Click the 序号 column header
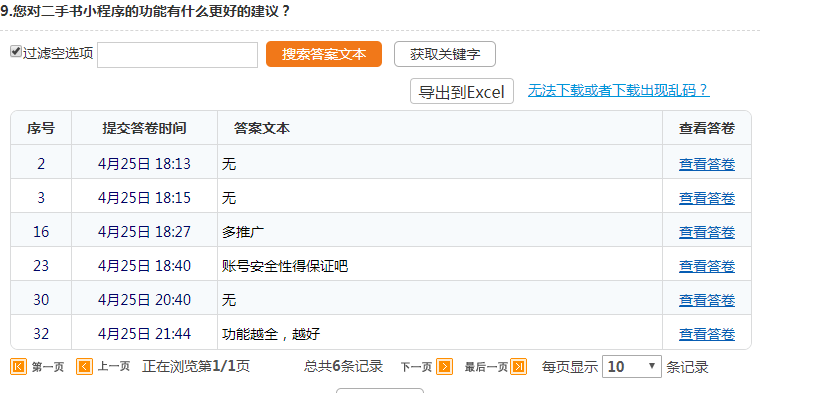This screenshot has width=818, height=393. click(41, 128)
